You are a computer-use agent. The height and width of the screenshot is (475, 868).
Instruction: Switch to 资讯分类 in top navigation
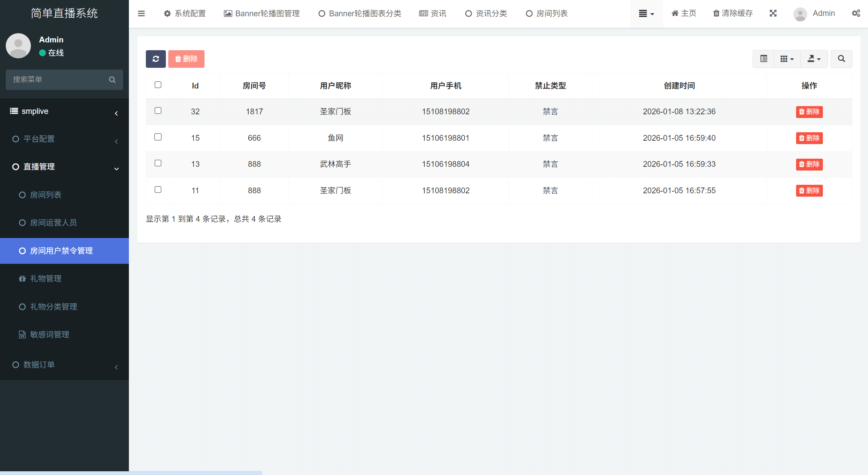point(485,14)
